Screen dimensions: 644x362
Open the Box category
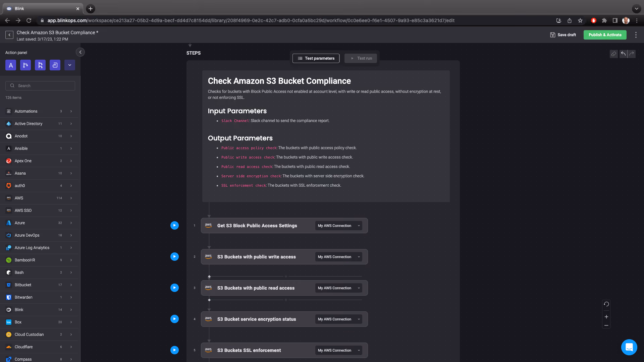[39, 322]
